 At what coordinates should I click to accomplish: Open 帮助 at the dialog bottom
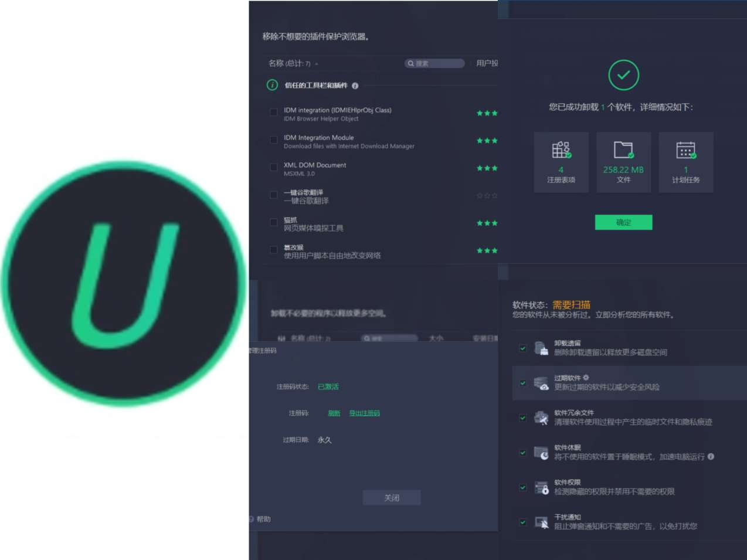[x=263, y=520]
